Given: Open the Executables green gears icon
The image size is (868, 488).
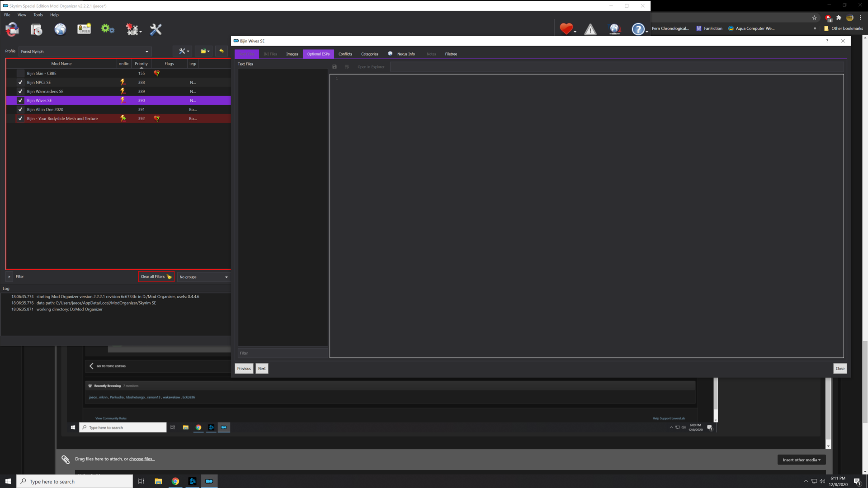Looking at the screenshot, I should pos(108,29).
